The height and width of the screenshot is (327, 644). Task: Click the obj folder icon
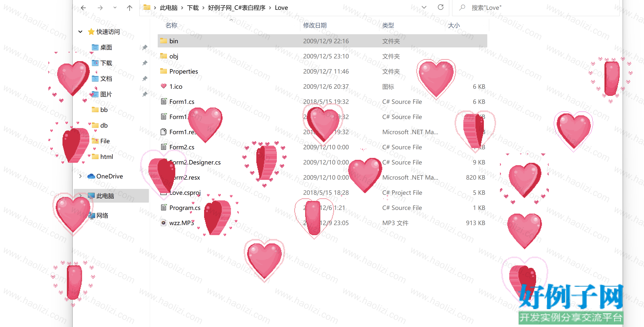coord(164,56)
